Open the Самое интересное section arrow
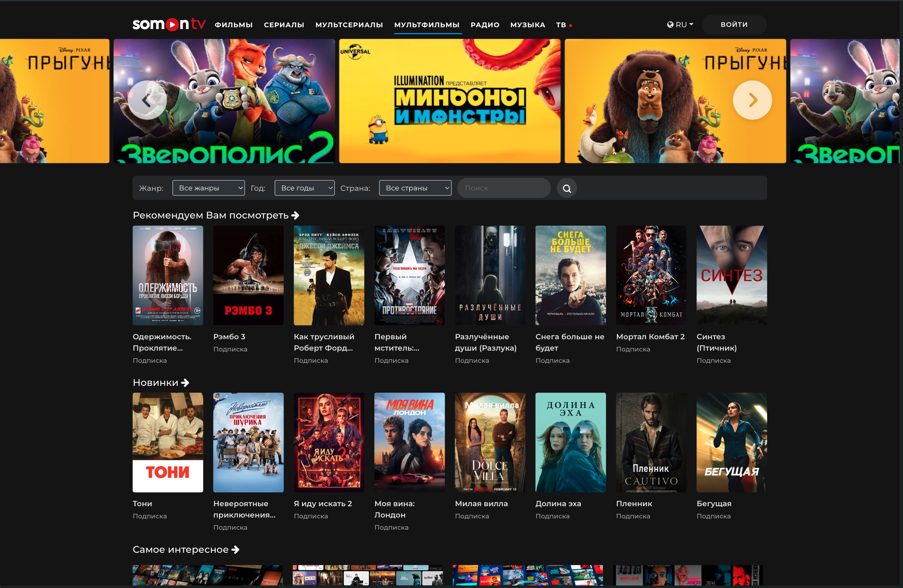The image size is (903, 588). 235,549
